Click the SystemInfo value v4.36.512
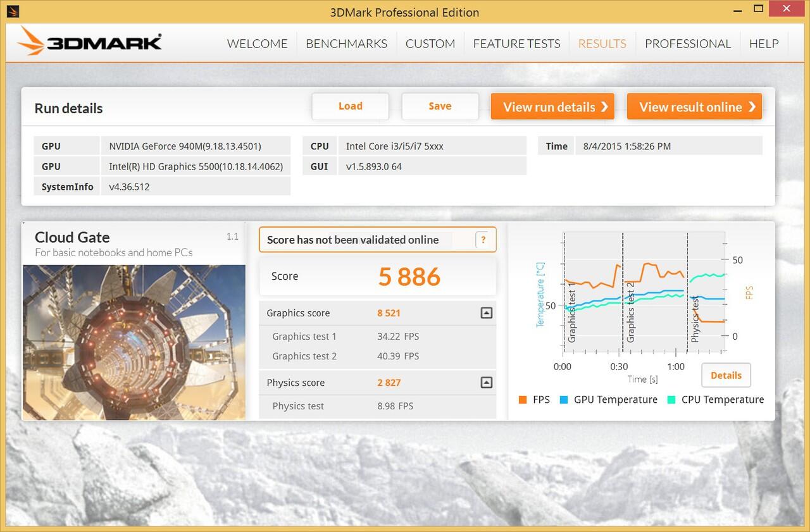 (129, 187)
